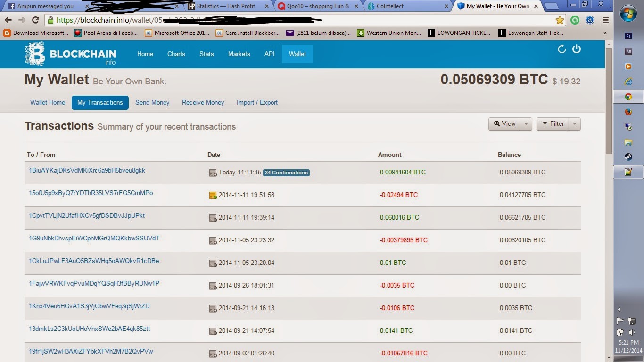Expand the View dropdown arrow

coord(526,124)
